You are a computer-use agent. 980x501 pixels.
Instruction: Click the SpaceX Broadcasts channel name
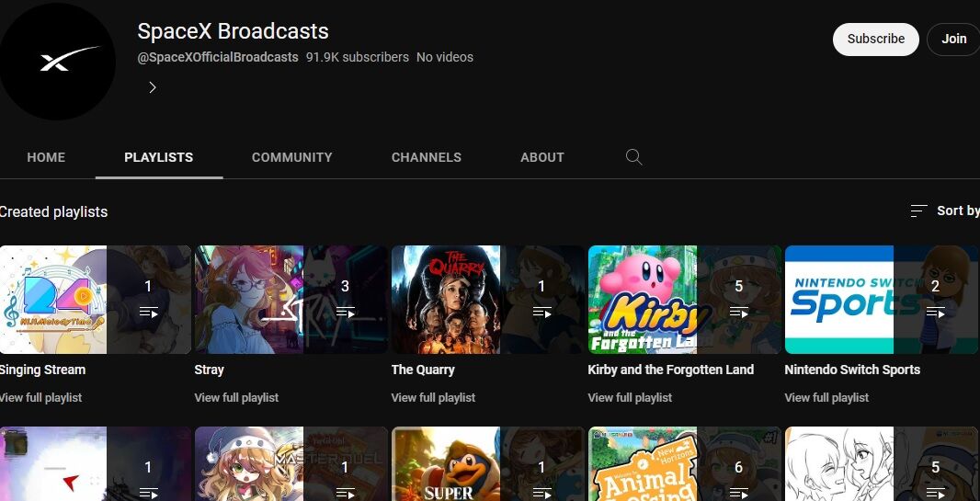tap(234, 31)
